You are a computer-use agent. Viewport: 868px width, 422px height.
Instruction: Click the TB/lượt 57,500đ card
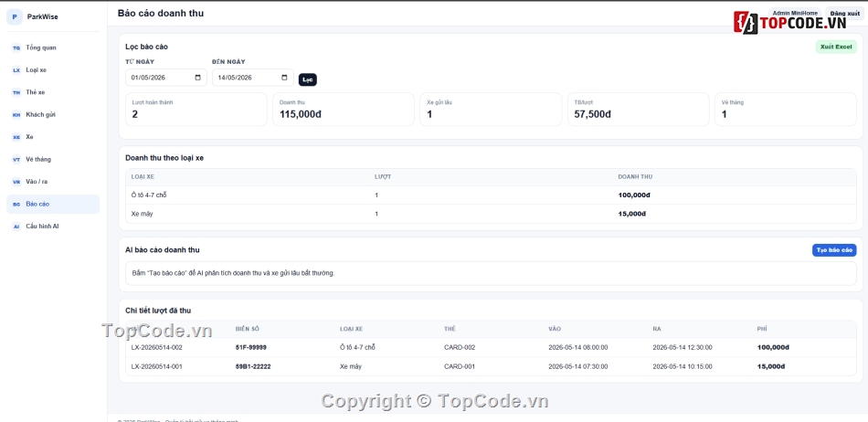click(x=639, y=110)
